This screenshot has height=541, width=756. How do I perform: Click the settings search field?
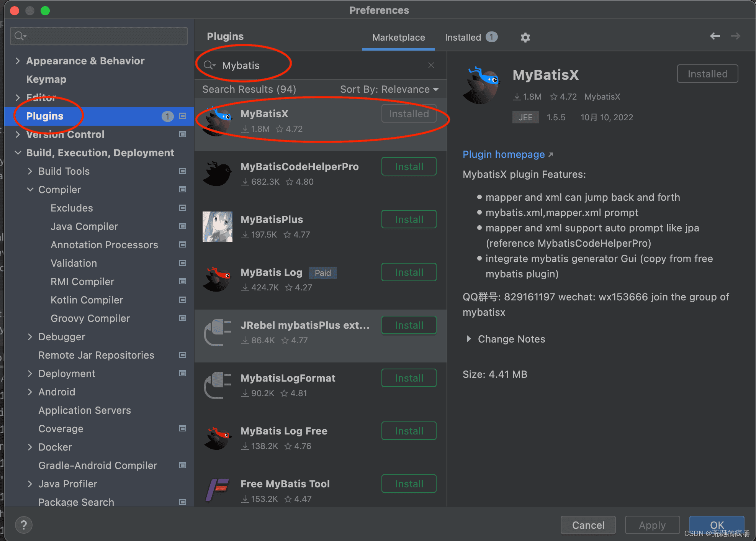click(x=99, y=36)
